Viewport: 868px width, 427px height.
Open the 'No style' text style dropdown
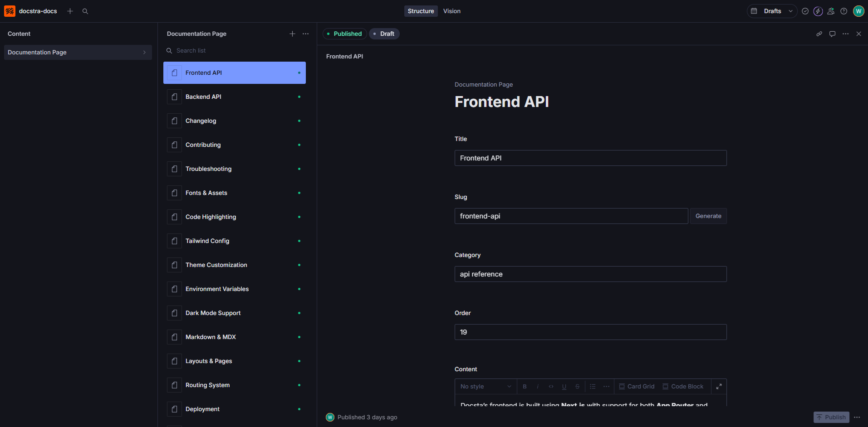pyautogui.click(x=485, y=386)
